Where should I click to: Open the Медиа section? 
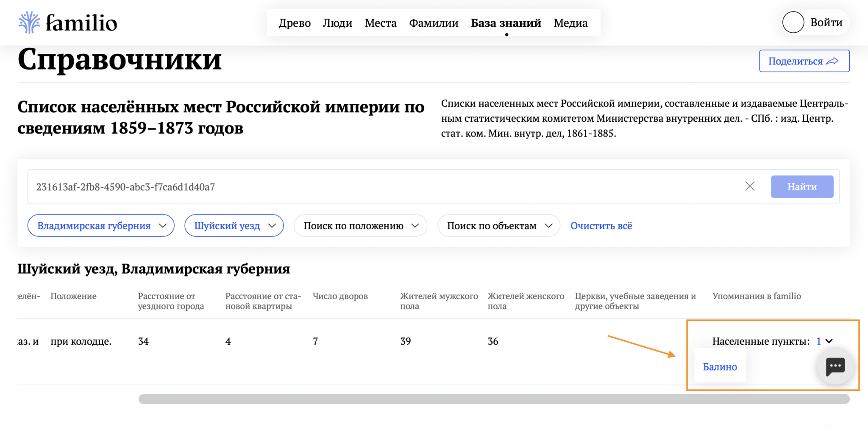click(570, 23)
